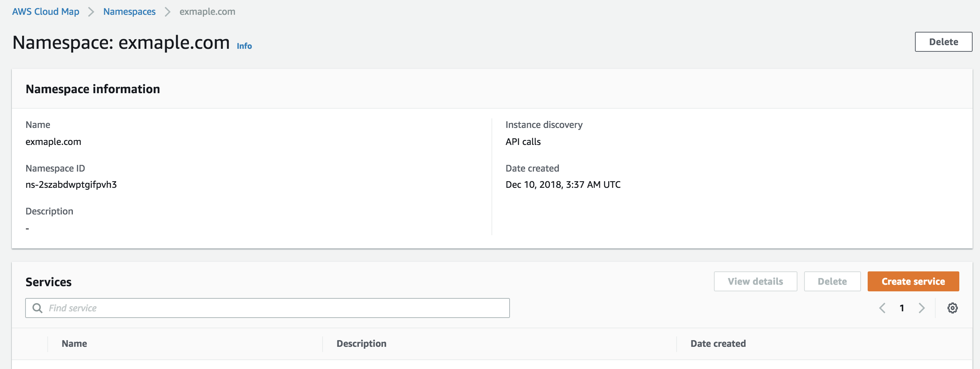Navigate to AWS Cloud Map breadcrumb

(46, 11)
